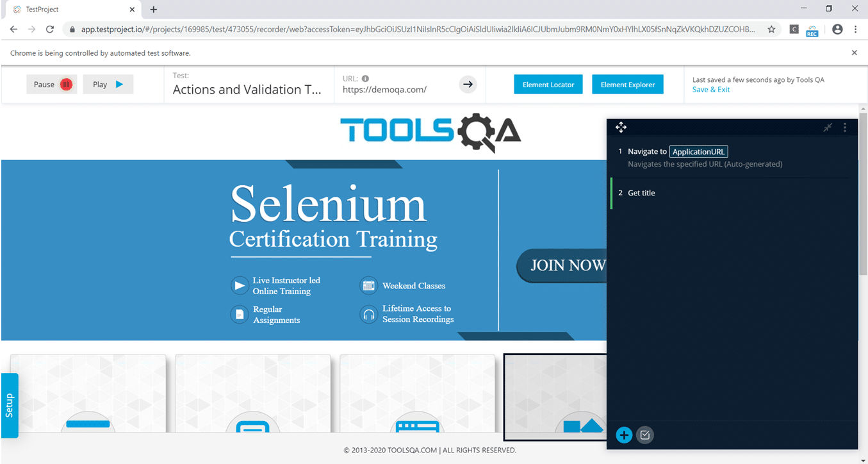The width and height of the screenshot is (868, 464).
Task: Click the REC extension icon
Action: click(x=812, y=29)
